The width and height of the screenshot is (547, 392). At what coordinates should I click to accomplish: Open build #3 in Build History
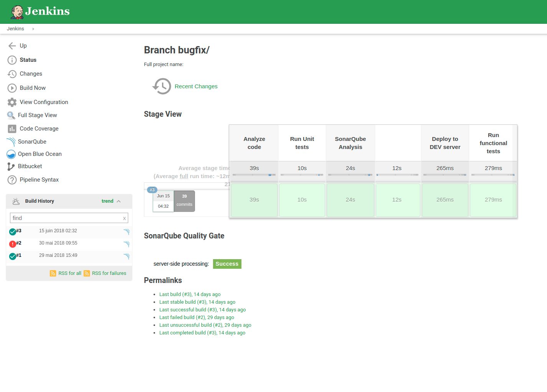tap(19, 231)
